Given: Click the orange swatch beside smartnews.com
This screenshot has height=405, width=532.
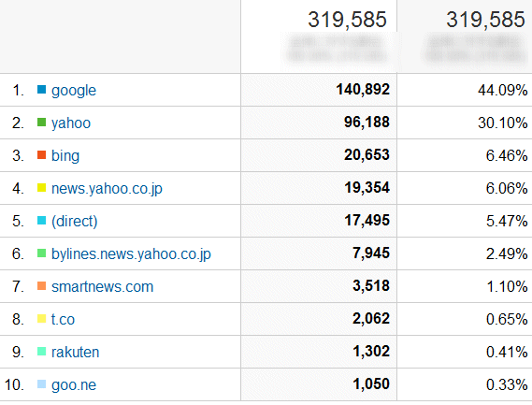Looking at the screenshot, I should tap(41, 286).
